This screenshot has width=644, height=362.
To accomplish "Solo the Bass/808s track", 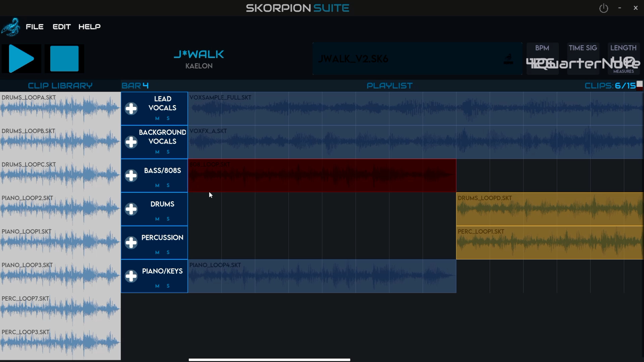I will 168,185.
